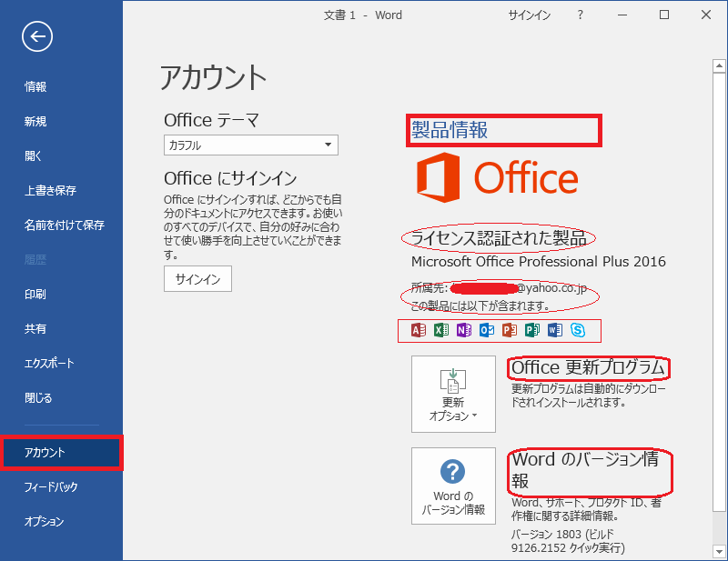
Task: Click the Word app icon
Action: tap(555, 330)
